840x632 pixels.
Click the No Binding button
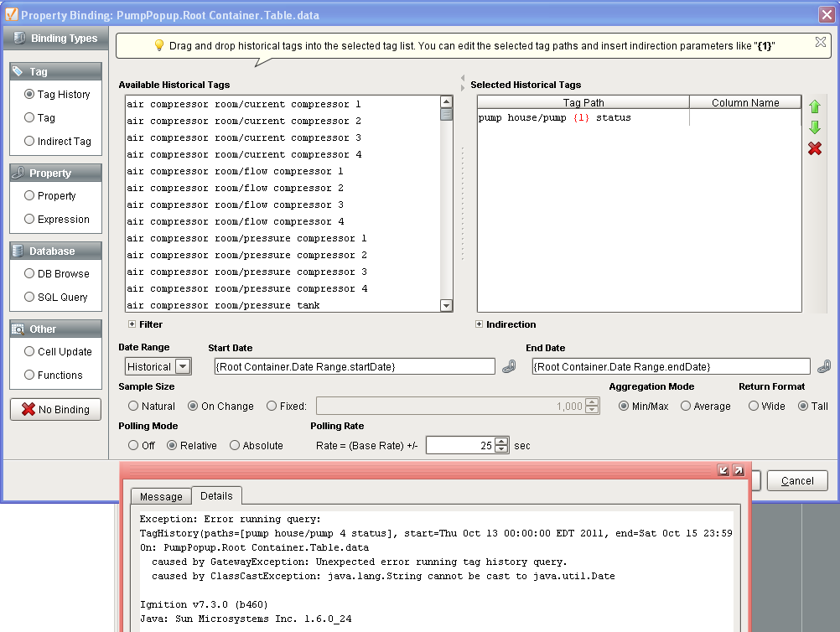click(55, 409)
